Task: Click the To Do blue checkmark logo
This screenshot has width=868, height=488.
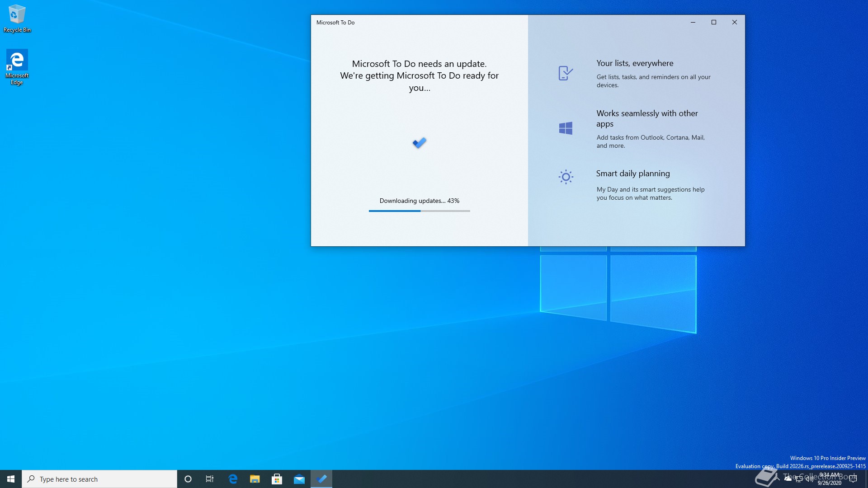Action: [420, 143]
